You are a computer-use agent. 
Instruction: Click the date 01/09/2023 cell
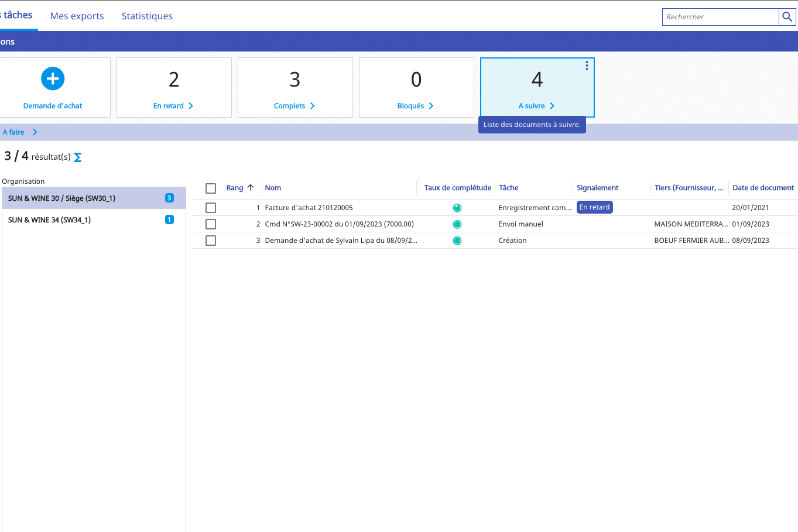click(x=751, y=224)
